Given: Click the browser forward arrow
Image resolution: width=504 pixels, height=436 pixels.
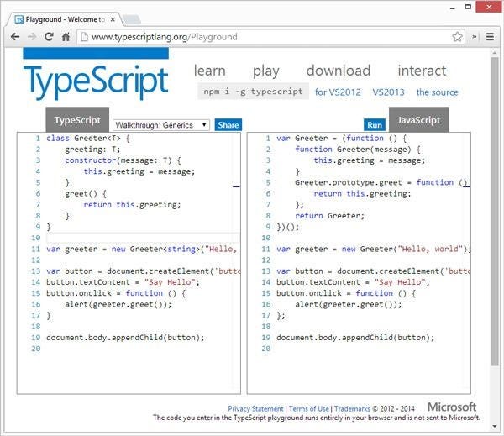Looking at the screenshot, I should (32, 37).
